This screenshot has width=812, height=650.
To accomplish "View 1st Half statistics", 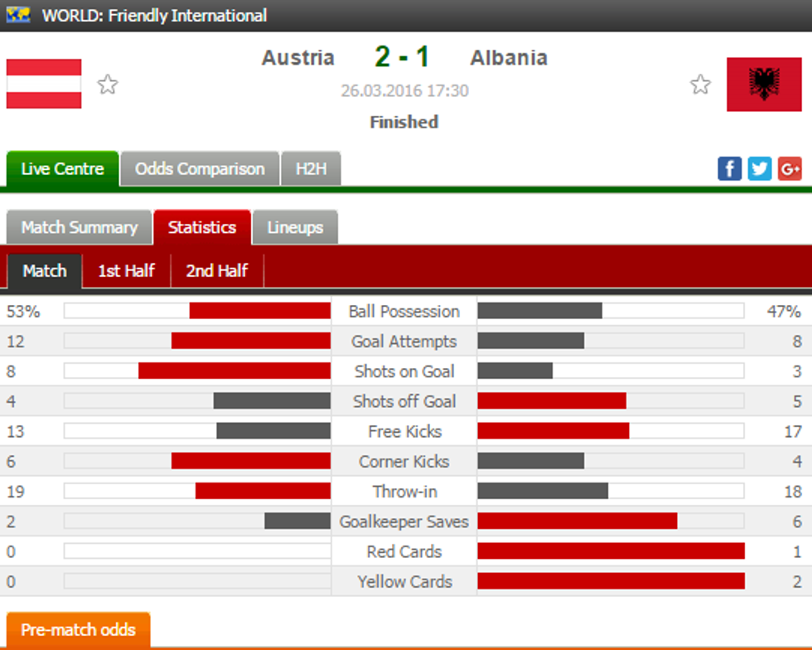I will coord(126,271).
